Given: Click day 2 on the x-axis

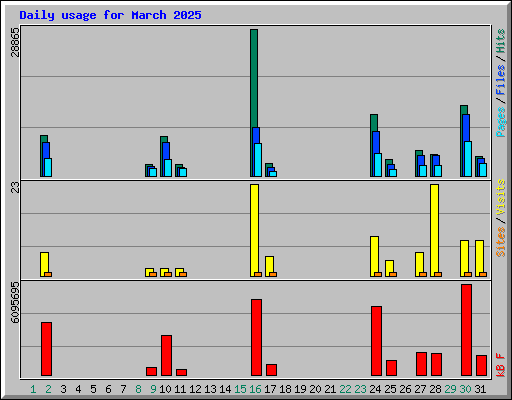Looking at the screenshot, I should tap(48, 389).
